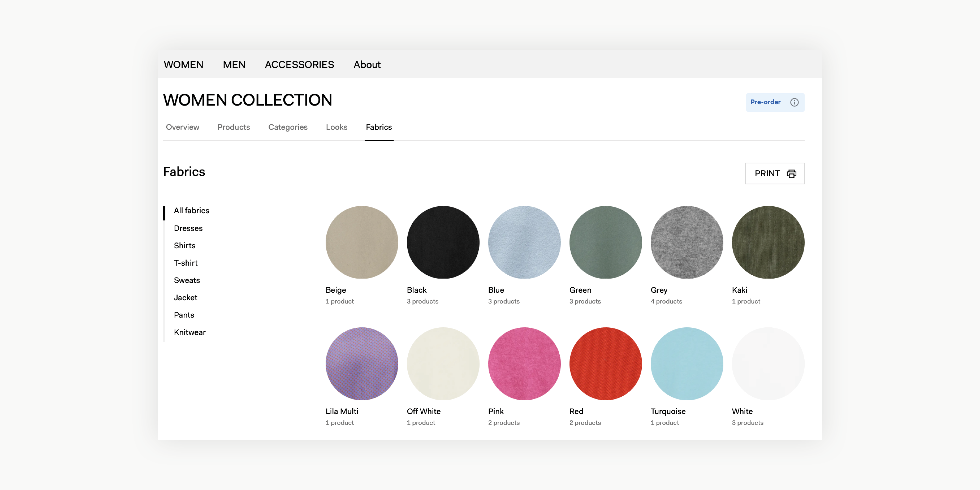This screenshot has height=490, width=980.
Task: Select the Blue fabric swatch
Action: (x=524, y=242)
